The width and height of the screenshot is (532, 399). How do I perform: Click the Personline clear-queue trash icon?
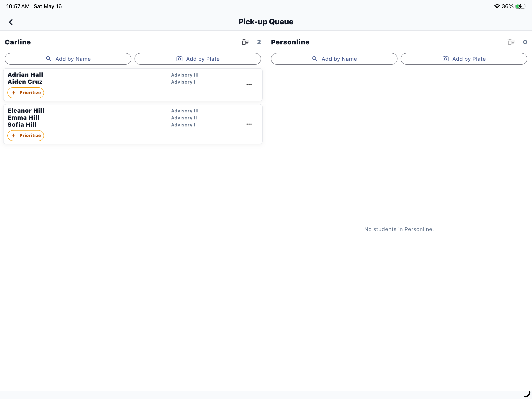(x=511, y=42)
